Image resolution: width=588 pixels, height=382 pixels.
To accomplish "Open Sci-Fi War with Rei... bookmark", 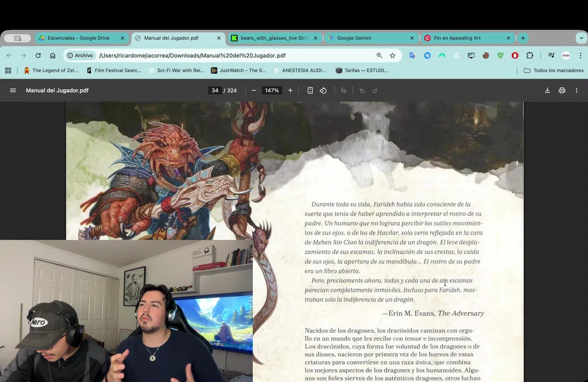I will (177, 71).
